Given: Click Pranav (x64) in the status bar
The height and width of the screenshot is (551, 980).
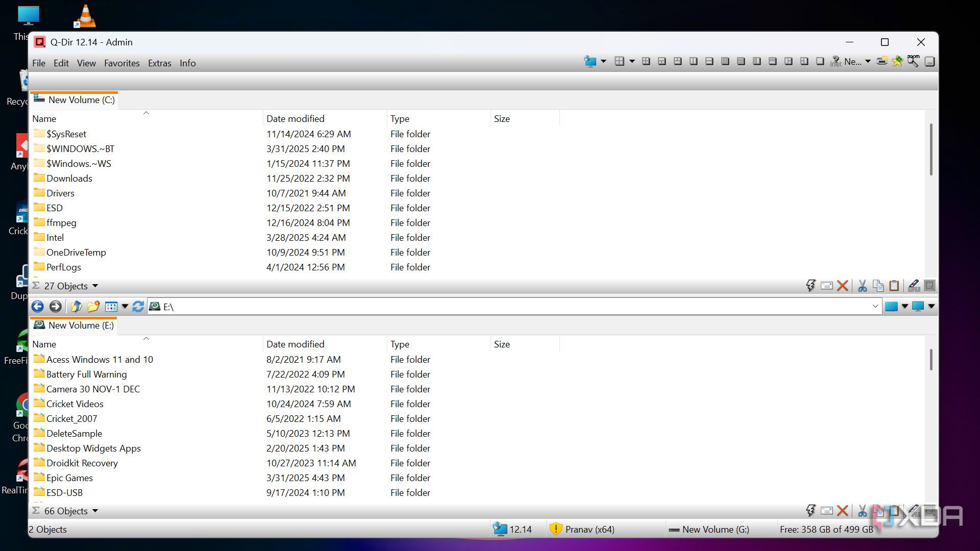Looking at the screenshot, I should click(582, 529).
